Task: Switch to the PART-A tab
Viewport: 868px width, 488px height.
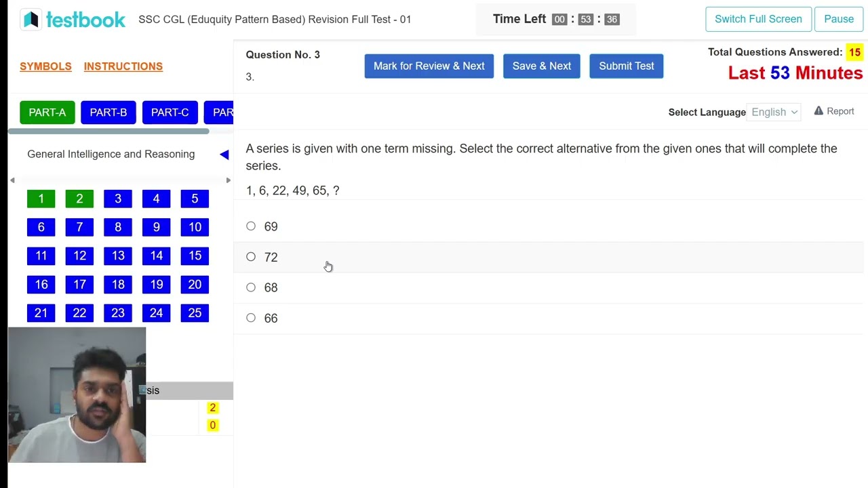Action: click(47, 113)
